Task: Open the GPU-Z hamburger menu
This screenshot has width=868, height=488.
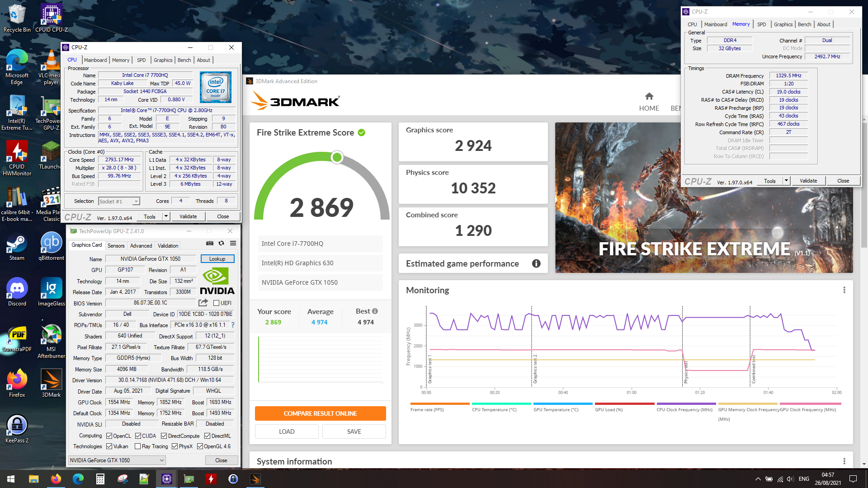Action: click(x=233, y=243)
